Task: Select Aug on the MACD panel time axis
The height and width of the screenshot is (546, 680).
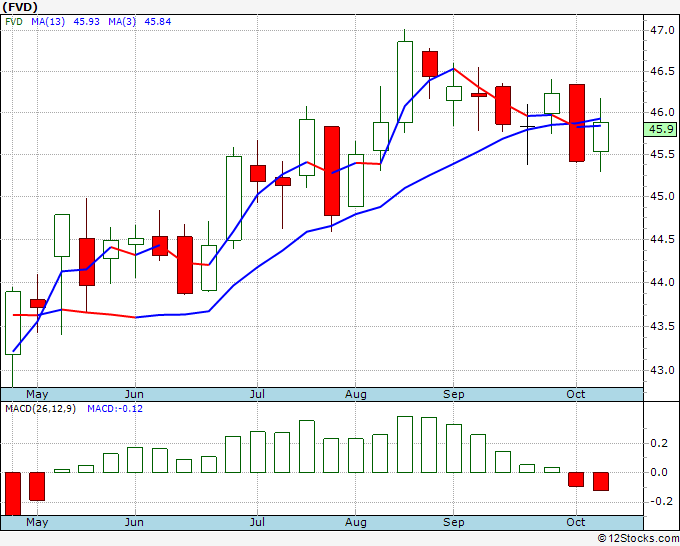Action: tap(356, 522)
